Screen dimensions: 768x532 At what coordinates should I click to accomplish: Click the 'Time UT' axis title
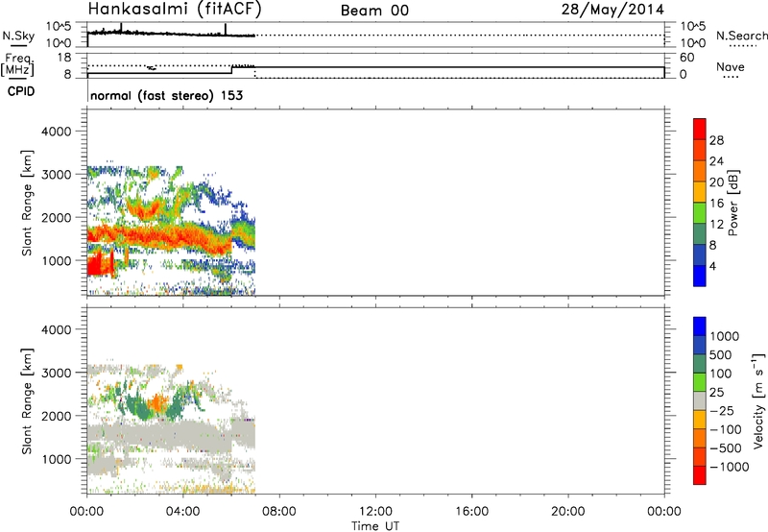pos(375,526)
